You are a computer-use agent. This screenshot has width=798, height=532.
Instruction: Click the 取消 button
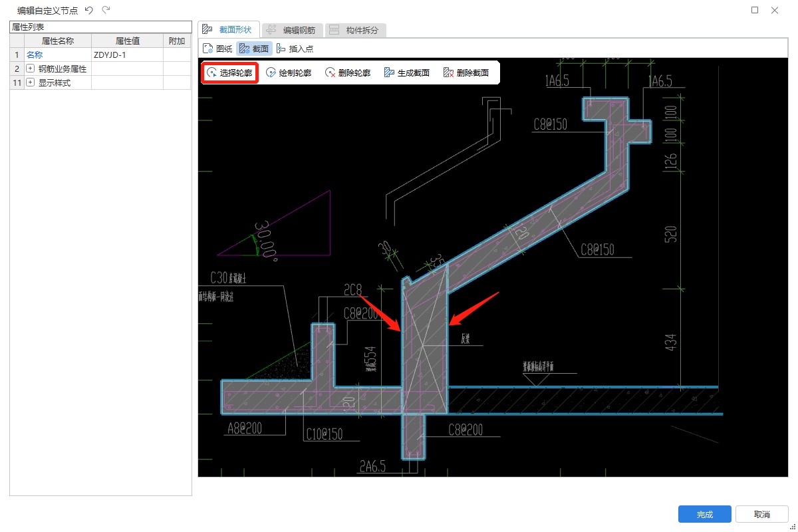tap(762, 514)
